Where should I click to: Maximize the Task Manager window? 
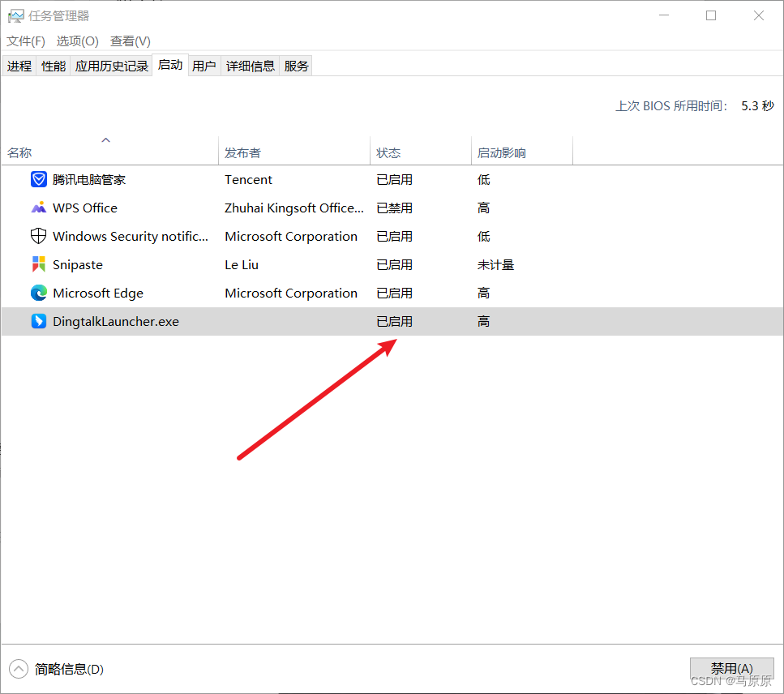(x=711, y=15)
